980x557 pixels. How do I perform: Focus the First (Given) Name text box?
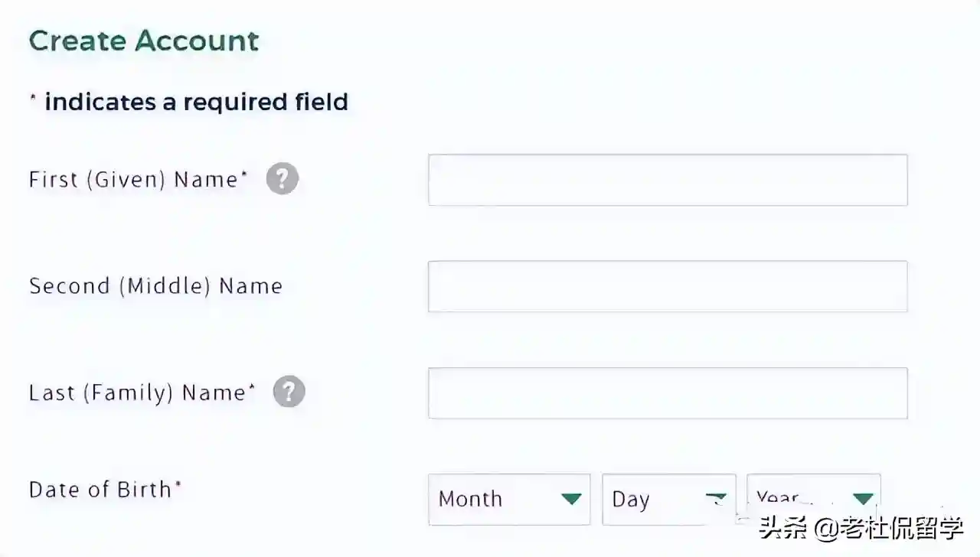coord(667,180)
